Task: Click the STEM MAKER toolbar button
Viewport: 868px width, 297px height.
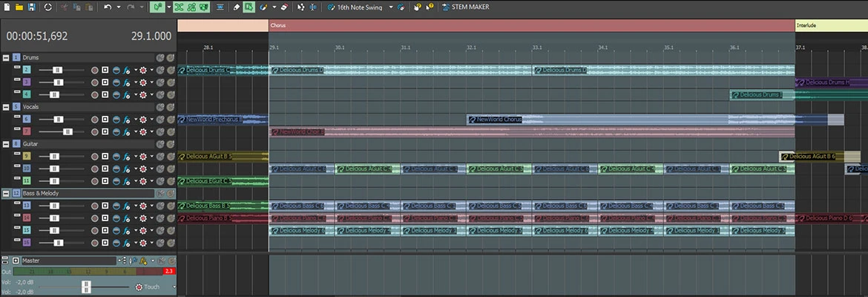Action: (x=469, y=7)
